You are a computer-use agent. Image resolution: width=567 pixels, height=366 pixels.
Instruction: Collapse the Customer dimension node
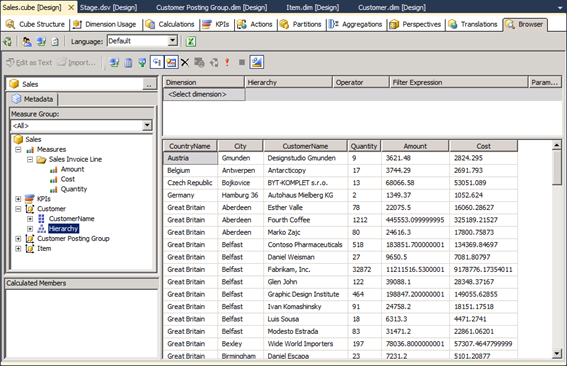click(18, 209)
